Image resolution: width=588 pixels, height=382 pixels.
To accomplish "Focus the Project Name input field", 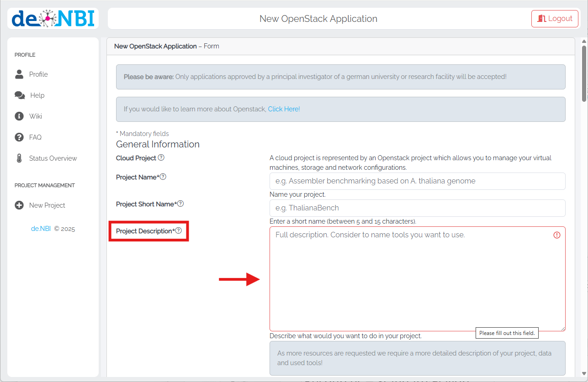I will tap(418, 181).
